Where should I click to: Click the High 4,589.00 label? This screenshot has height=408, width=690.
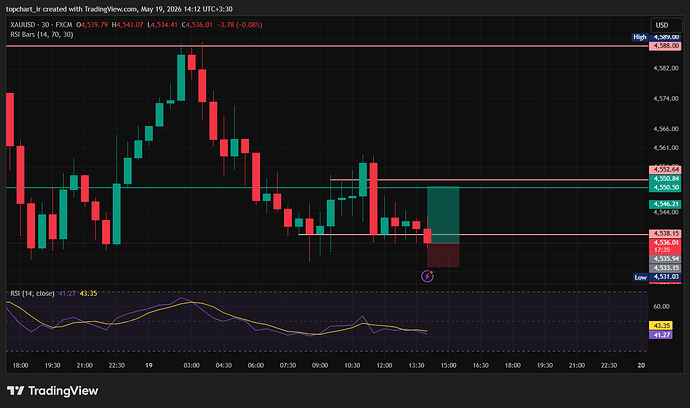[656, 37]
